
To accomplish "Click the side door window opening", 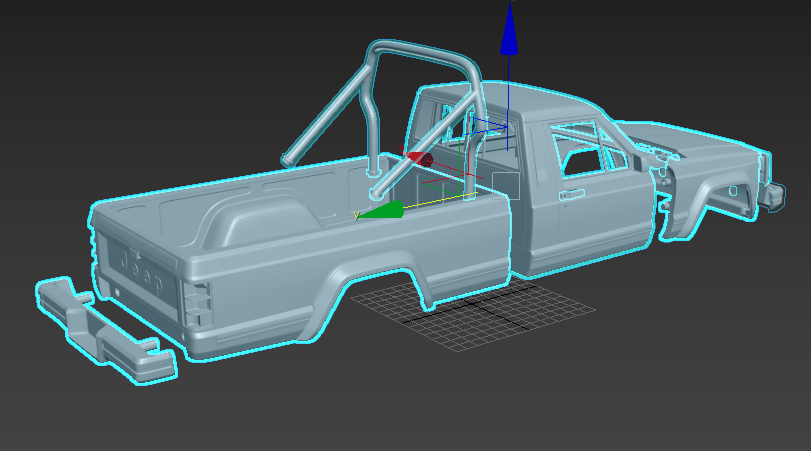I will point(589,158).
